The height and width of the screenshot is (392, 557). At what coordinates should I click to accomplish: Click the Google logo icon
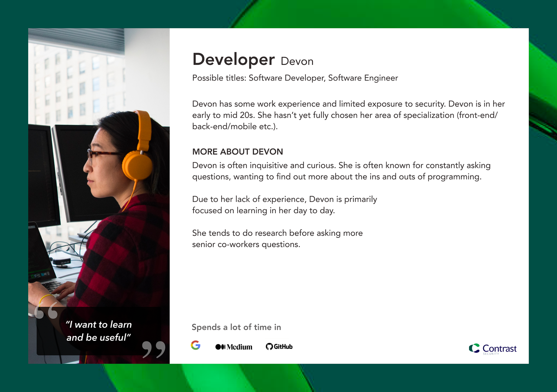coord(196,345)
